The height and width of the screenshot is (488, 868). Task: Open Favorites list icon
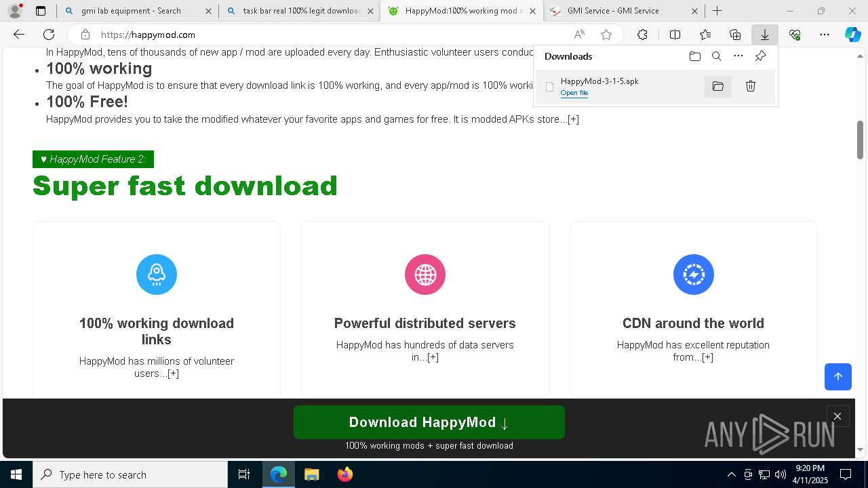pos(705,35)
